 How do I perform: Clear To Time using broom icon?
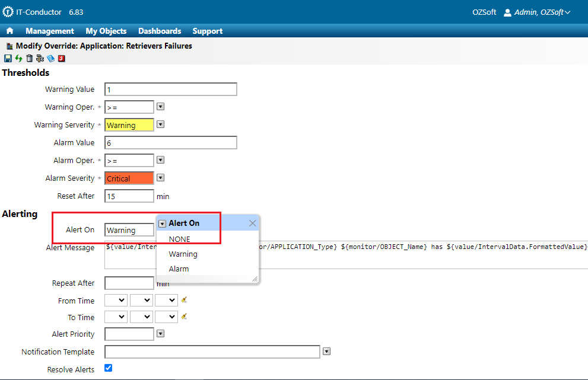tap(184, 317)
